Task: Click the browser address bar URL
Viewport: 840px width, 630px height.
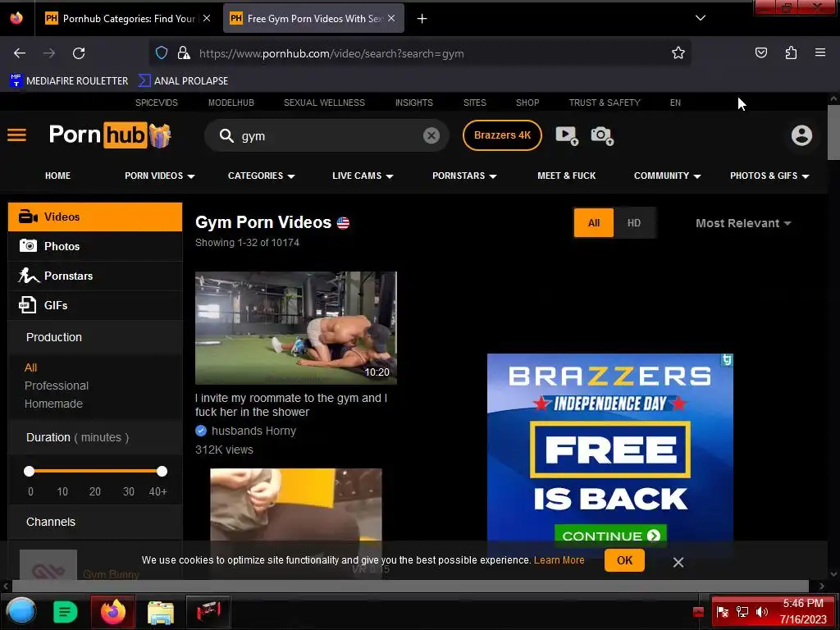Action: [x=331, y=53]
